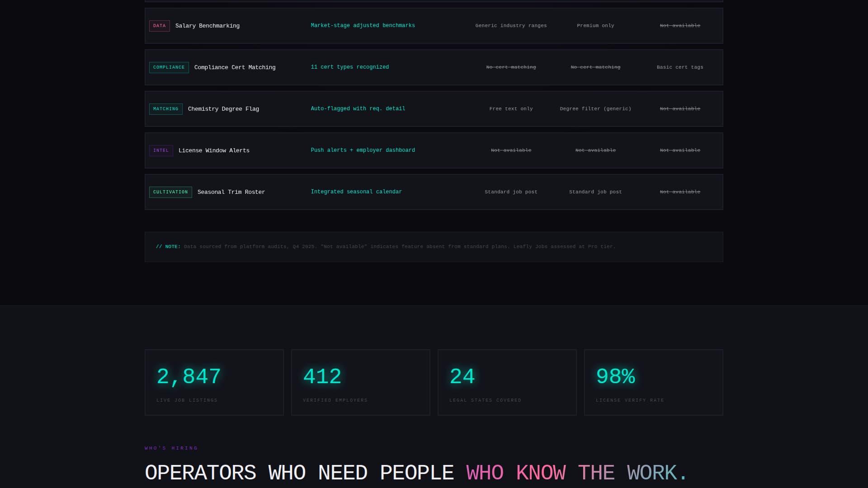
Task: Select the Salary Benchmarking feature name
Action: tap(208, 26)
